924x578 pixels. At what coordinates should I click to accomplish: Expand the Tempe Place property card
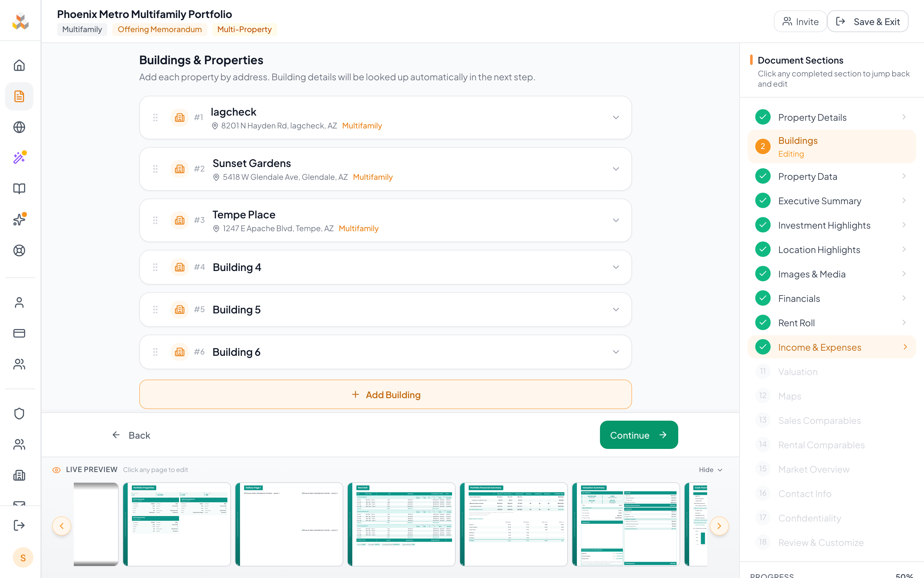616,220
